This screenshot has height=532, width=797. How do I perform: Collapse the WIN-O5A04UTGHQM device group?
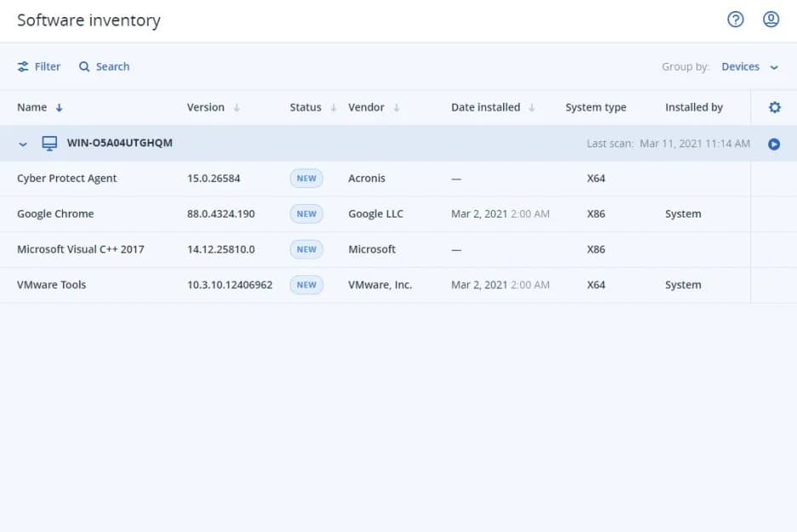pos(23,144)
